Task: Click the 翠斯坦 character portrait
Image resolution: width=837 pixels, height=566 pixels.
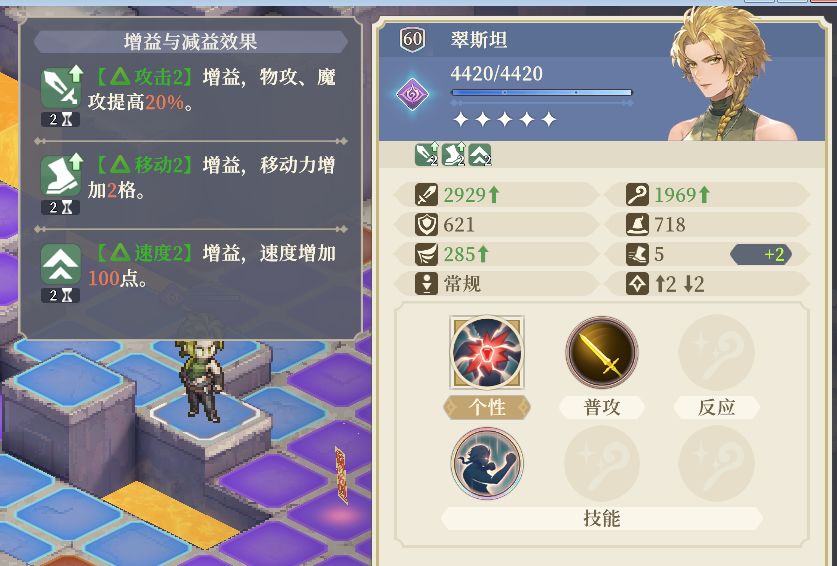Action: pyautogui.click(x=720, y=75)
